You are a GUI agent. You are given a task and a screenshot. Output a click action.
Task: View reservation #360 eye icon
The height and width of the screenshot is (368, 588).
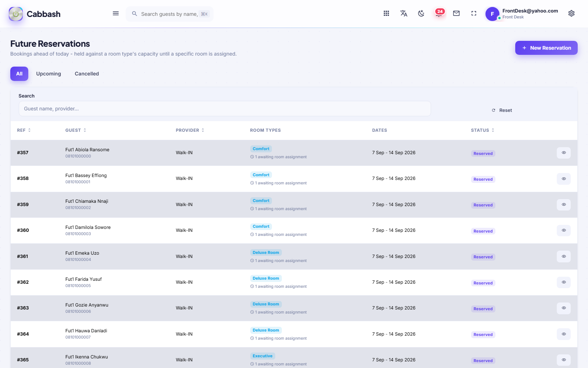click(564, 230)
